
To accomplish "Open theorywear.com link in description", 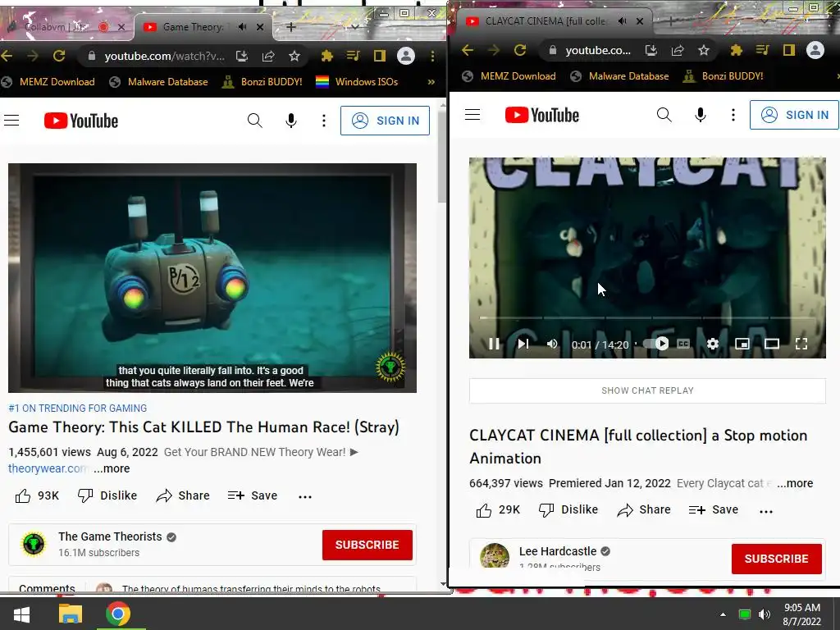I will coord(47,468).
